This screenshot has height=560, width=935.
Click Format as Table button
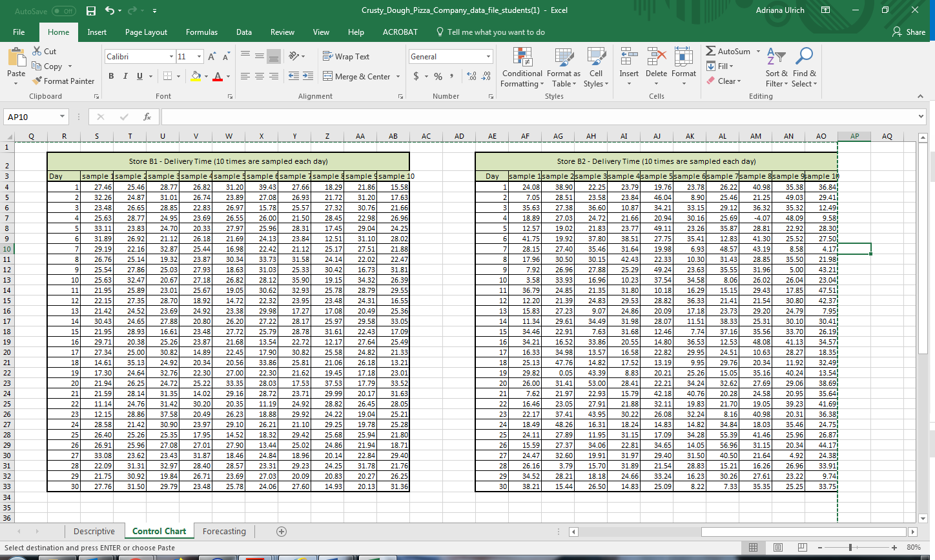tap(563, 67)
